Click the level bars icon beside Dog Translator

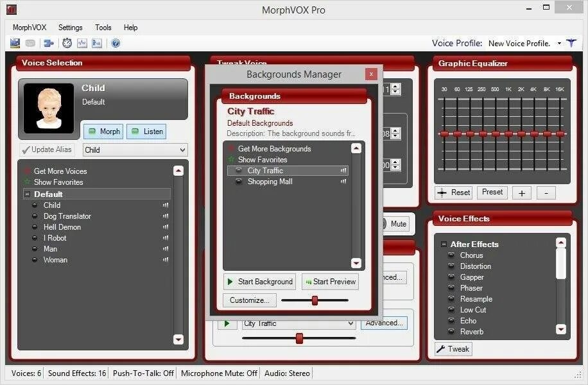166,216
